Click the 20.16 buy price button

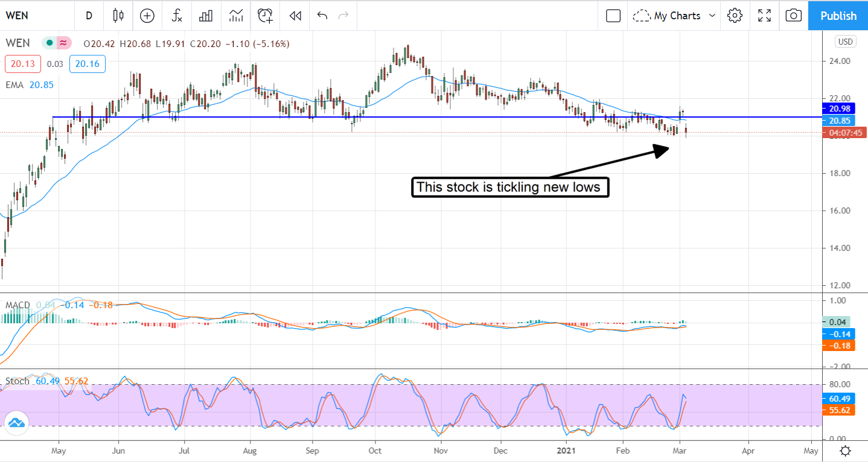pyautogui.click(x=87, y=64)
